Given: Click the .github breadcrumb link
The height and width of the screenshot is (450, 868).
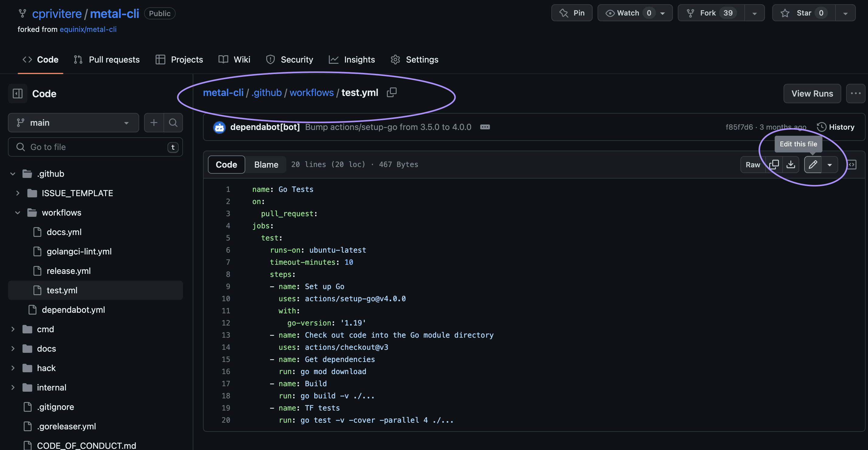Looking at the screenshot, I should [x=267, y=93].
